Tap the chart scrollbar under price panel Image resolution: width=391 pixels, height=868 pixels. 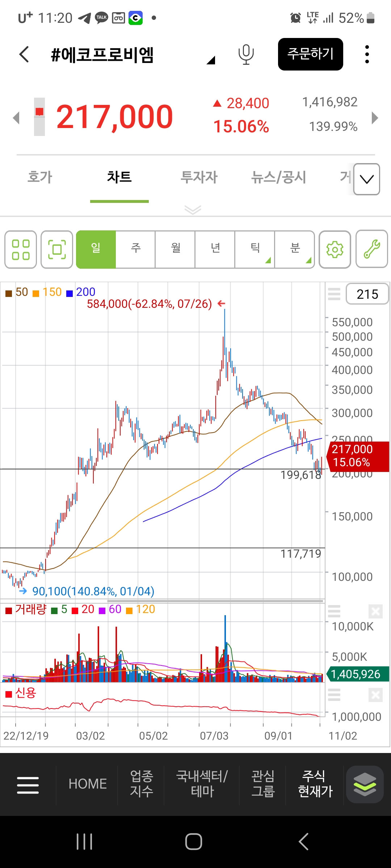tap(215, 601)
